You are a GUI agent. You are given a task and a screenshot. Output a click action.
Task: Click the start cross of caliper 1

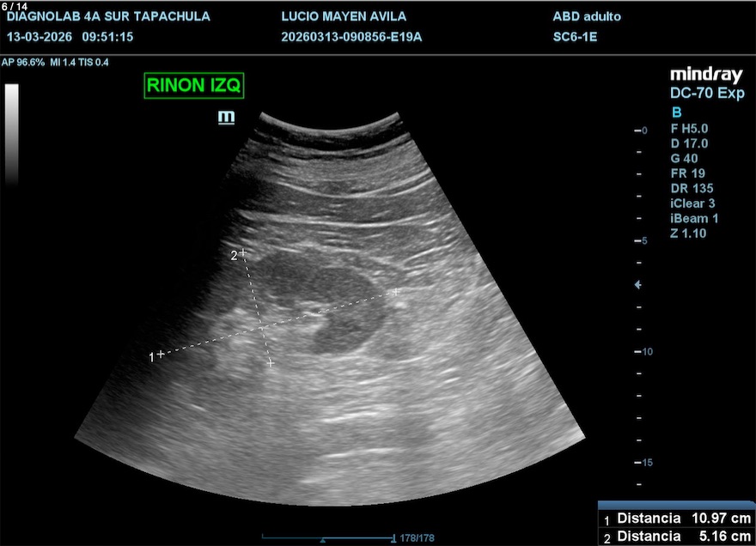pyautogui.click(x=161, y=354)
